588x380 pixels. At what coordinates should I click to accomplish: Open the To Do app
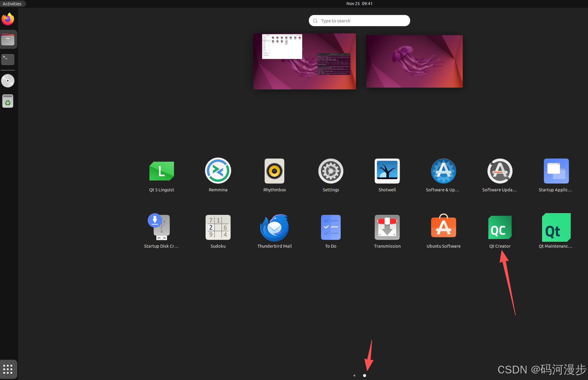(331, 228)
